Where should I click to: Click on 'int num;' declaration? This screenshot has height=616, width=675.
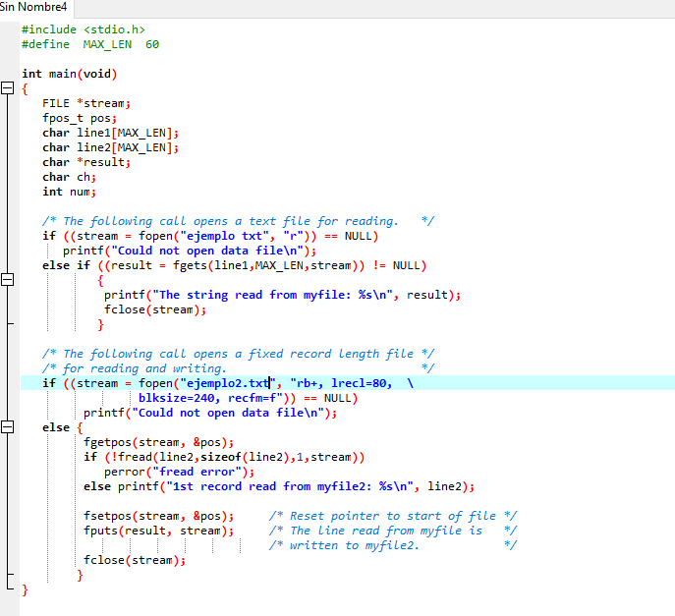coord(69,192)
